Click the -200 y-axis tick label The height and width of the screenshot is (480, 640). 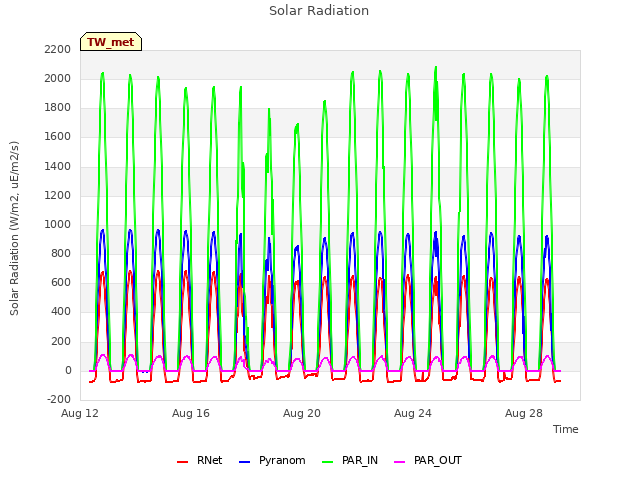59,400
